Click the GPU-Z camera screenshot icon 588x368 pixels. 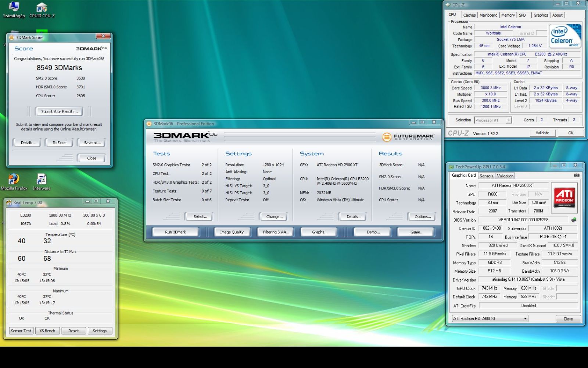(x=576, y=176)
